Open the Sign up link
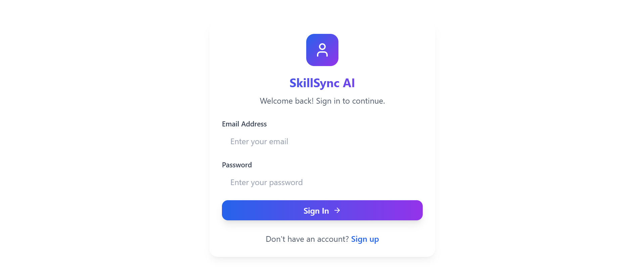The width and height of the screenshot is (644, 277). pos(365,239)
